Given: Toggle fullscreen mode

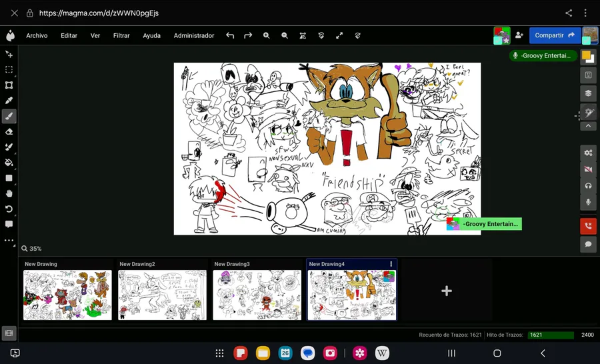Looking at the screenshot, I should pos(339,35).
